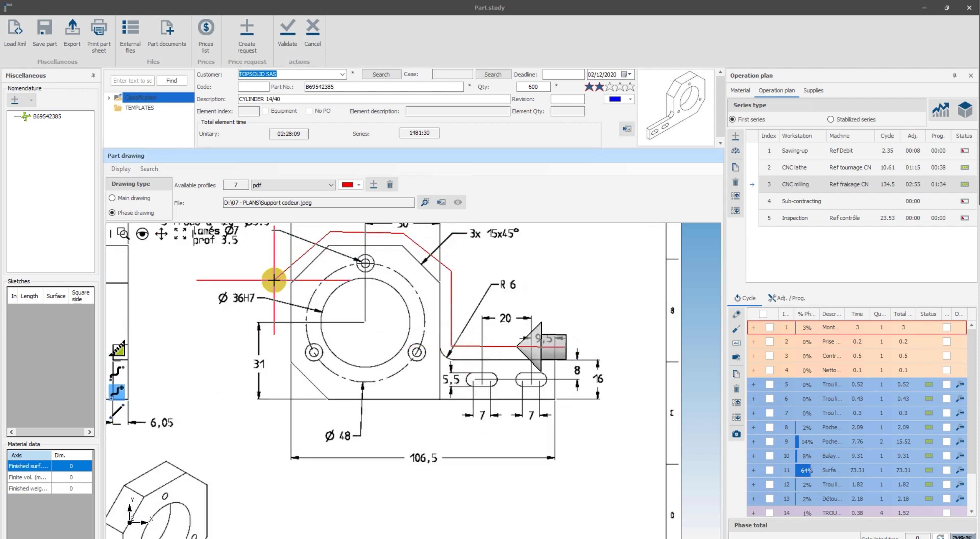Viewport: 980px width, 539px height.
Task: Select the TEMPLATES folder
Action: (x=139, y=108)
